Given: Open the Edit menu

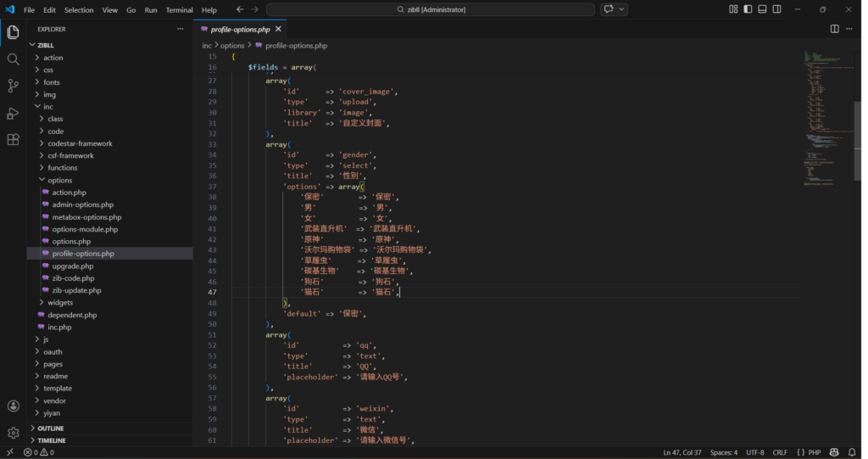Looking at the screenshot, I should (x=49, y=10).
